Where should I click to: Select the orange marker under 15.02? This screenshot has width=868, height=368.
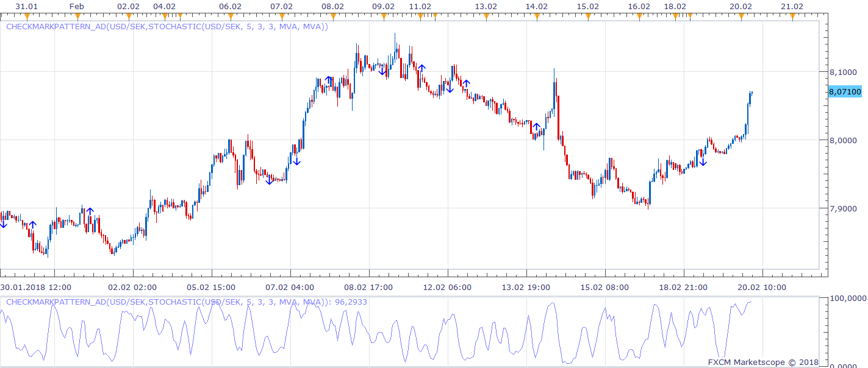pos(588,17)
